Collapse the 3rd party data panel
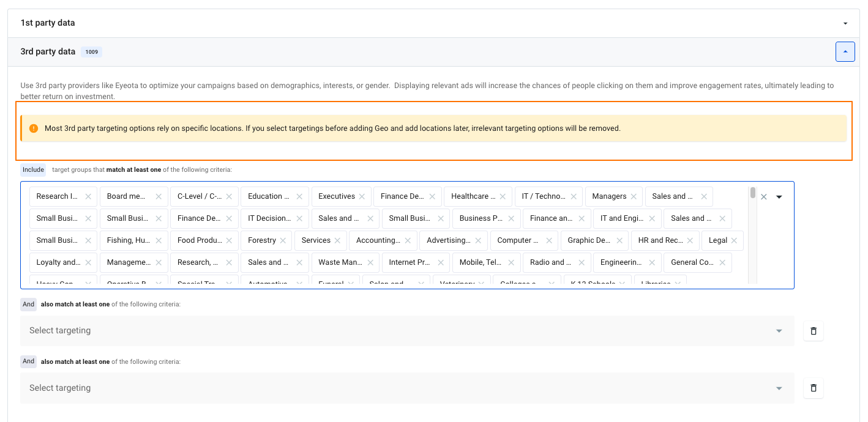This screenshot has height=422, width=868. click(845, 51)
